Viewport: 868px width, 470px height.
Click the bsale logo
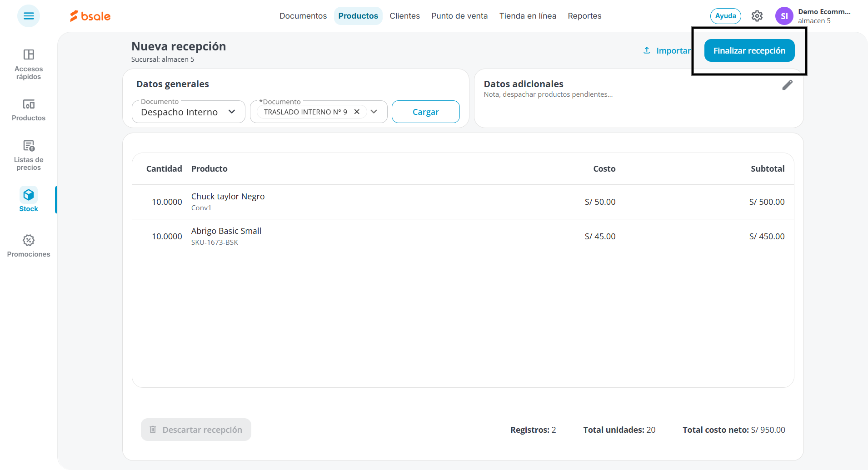coord(90,16)
